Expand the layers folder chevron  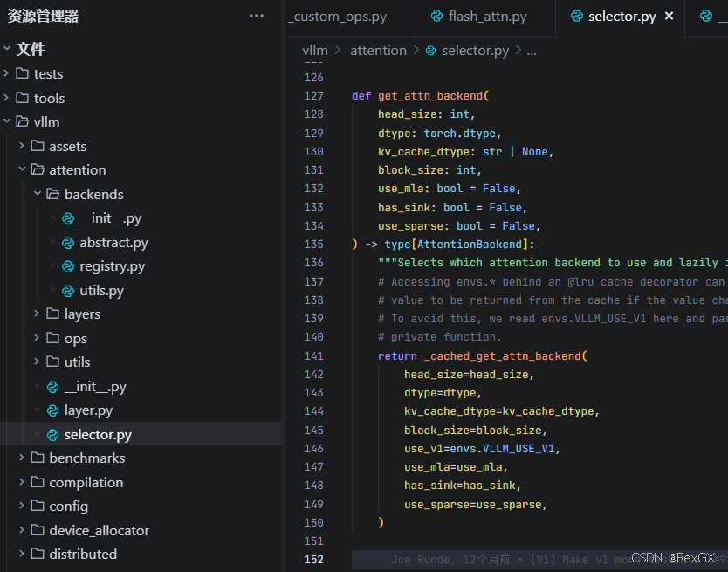tap(37, 314)
